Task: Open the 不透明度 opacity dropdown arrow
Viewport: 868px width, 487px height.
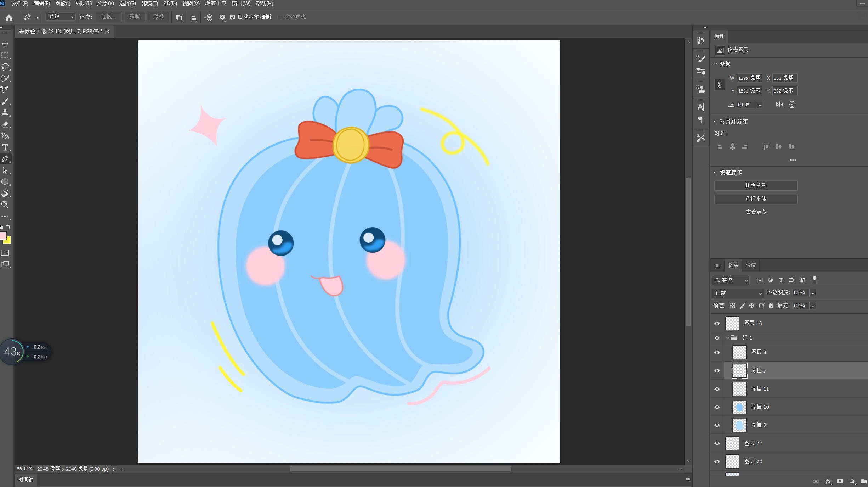Action: click(813, 293)
